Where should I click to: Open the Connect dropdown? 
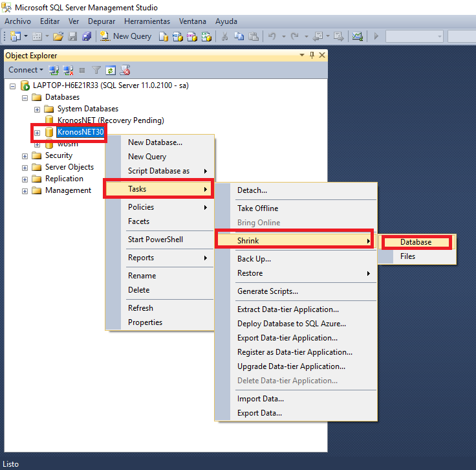pos(26,70)
